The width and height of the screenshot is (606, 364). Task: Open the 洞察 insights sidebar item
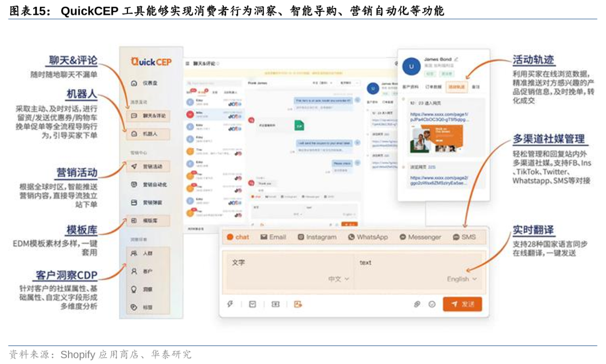click(x=142, y=289)
